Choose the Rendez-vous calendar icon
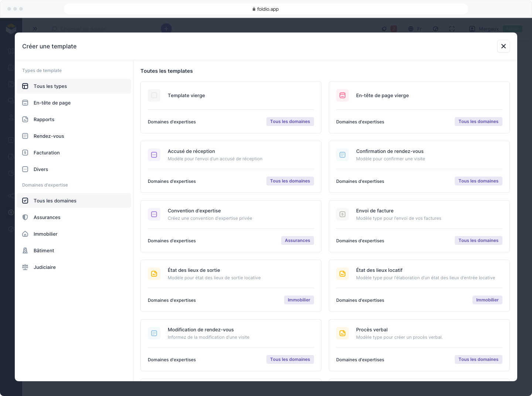Viewport: 532px width, 396px height. [x=25, y=136]
